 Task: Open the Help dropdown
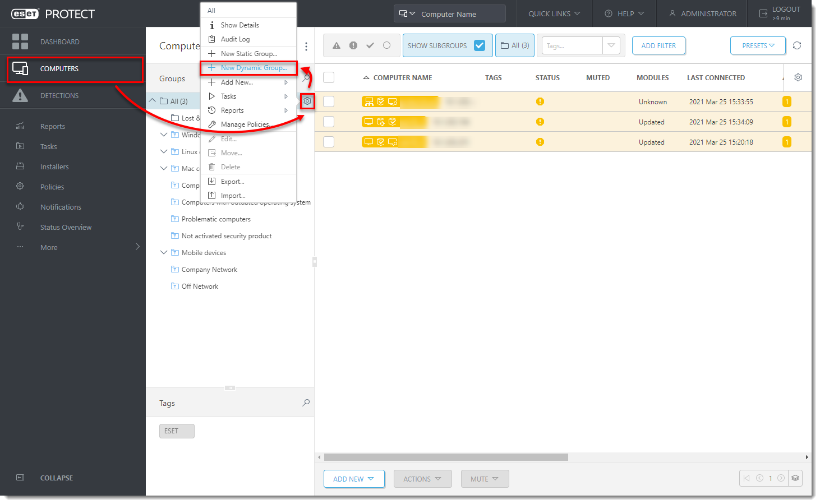pyautogui.click(x=624, y=13)
